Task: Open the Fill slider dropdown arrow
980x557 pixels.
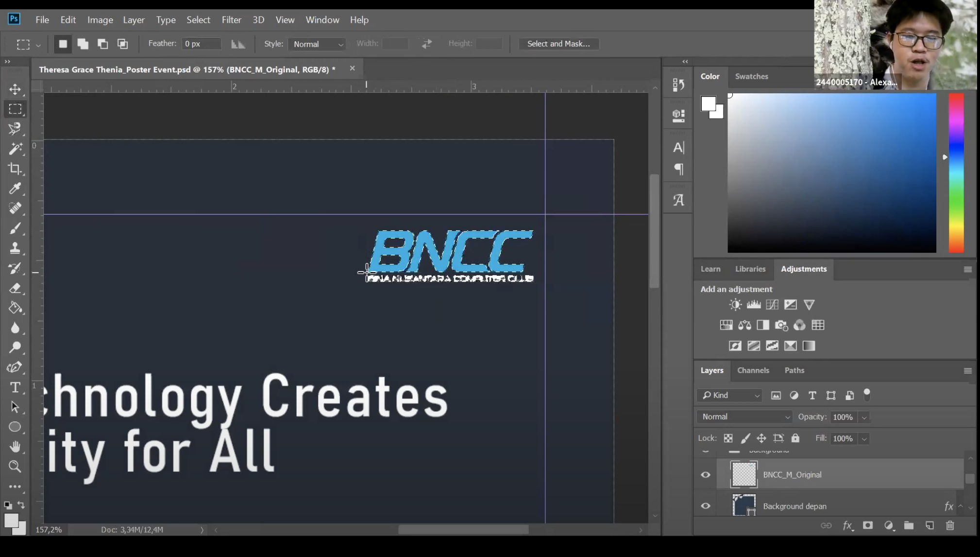Action: point(864,438)
